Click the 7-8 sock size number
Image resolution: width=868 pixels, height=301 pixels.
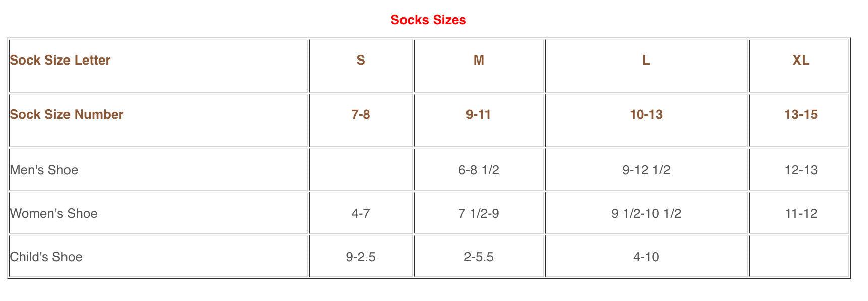coord(361,115)
